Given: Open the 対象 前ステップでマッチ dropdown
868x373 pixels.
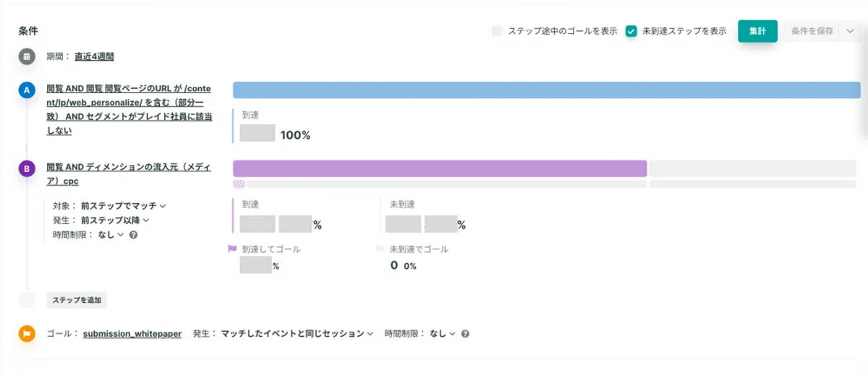Looking at the screenshot, I should point(124,206).
